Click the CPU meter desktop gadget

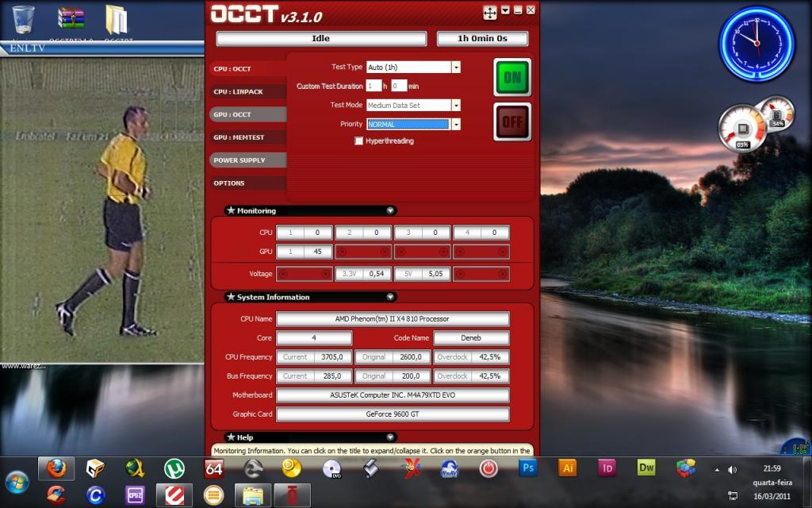742,128
